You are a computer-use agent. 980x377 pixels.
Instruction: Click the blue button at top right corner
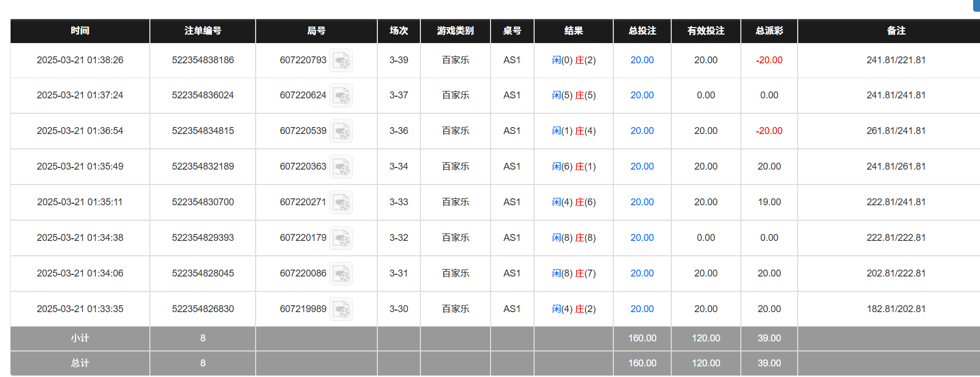point(976,4)
